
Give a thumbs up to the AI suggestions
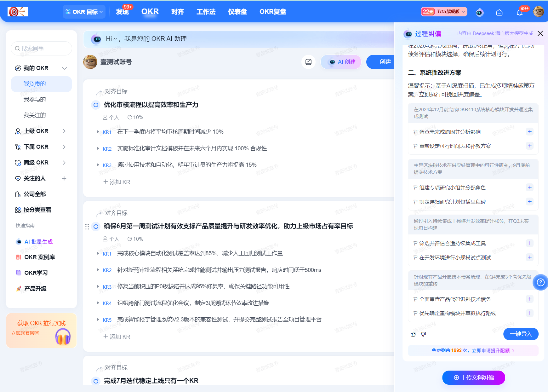(x=413, y=334)
